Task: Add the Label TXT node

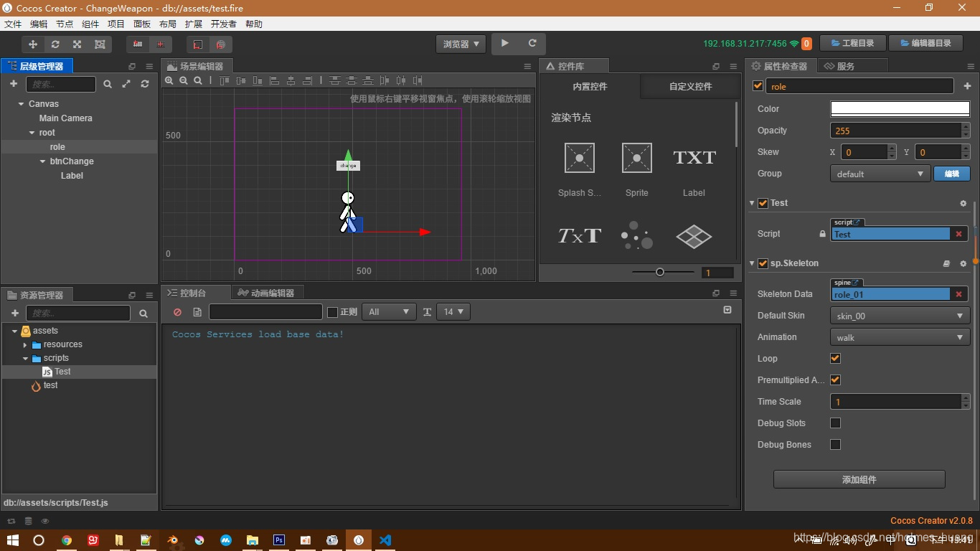Action: point(694,170)
